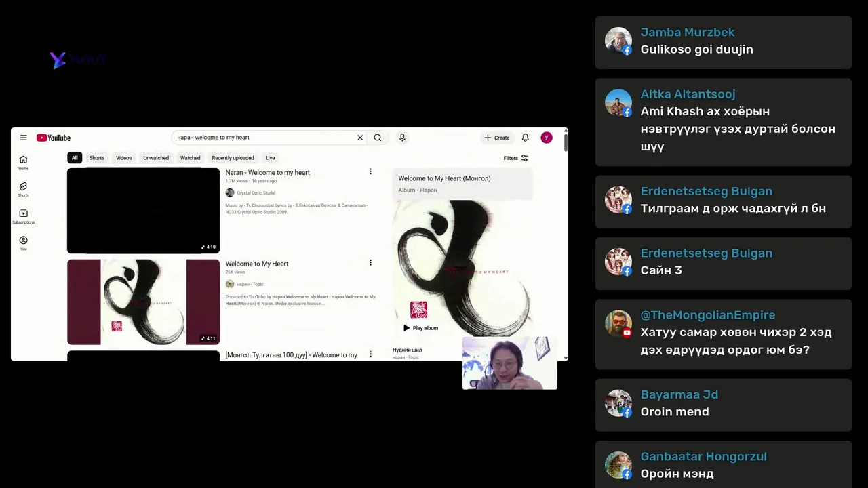Viewport: 868px width, 488px height.
Task: Click the 'Gulikoso goi duujin' comment
Action: coord(697,49)
